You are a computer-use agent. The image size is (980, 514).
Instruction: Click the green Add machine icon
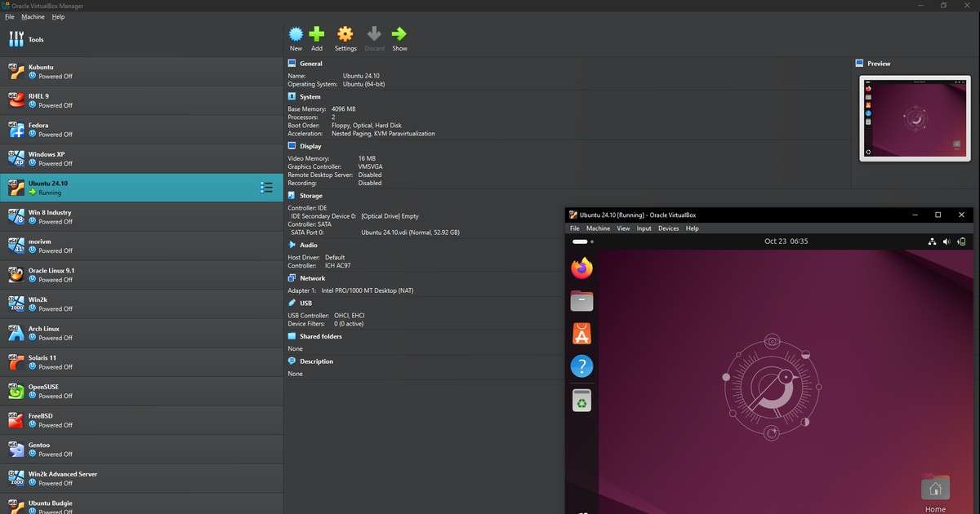click(x=317, y=34)
